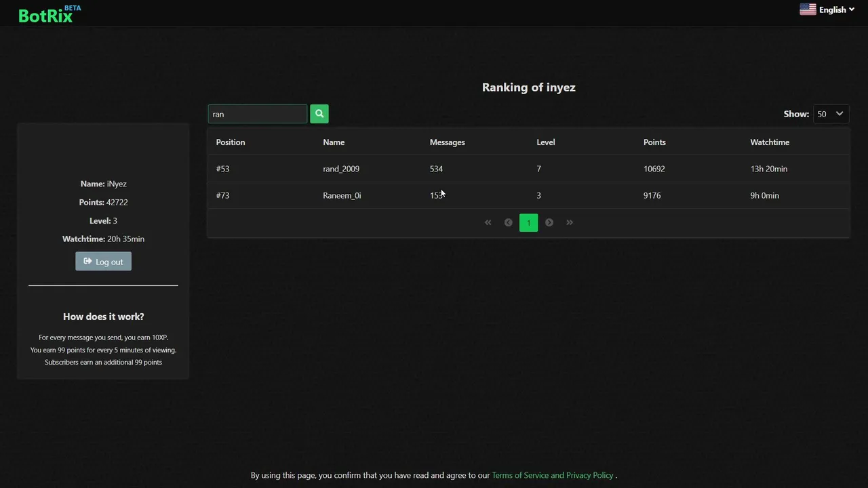Click position #53 cell
Screen dimensions: 868x488
(x=222, y=169)
